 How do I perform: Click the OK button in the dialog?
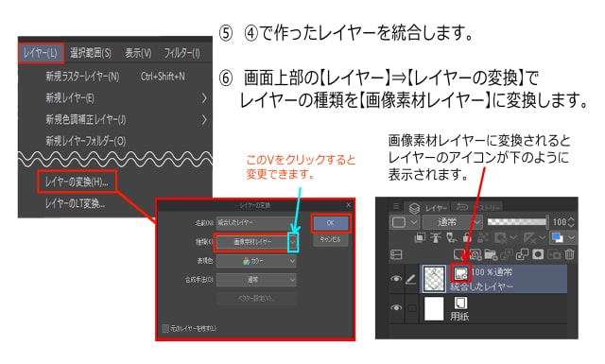point(331,223)
